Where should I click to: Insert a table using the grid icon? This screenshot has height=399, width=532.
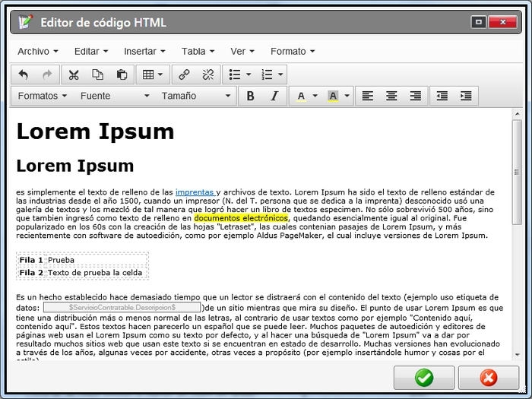coord(148,74)
